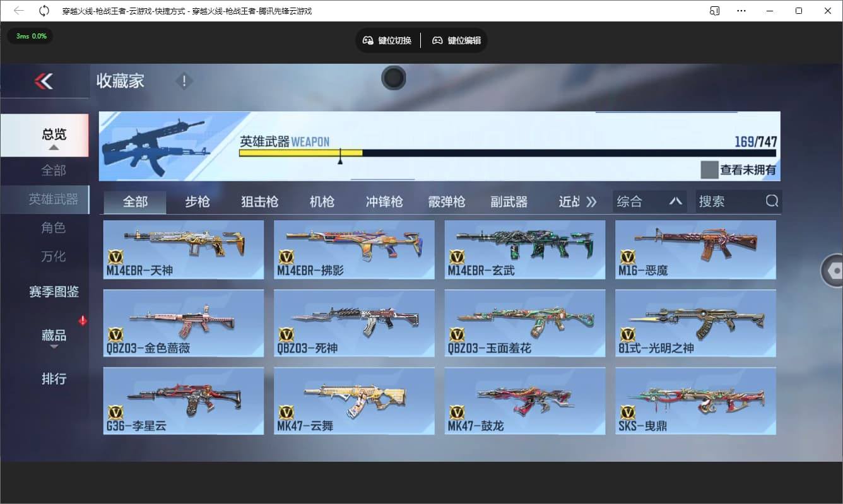
Task: Click the gamepad icon on 键位编辑
Action: coord(437,40)
